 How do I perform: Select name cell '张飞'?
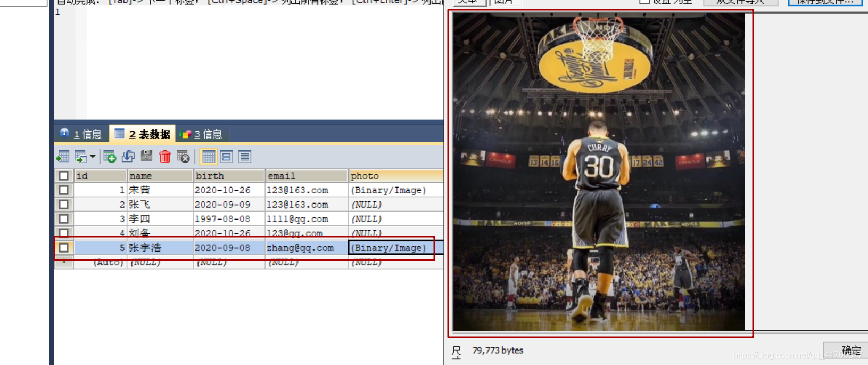160,205
